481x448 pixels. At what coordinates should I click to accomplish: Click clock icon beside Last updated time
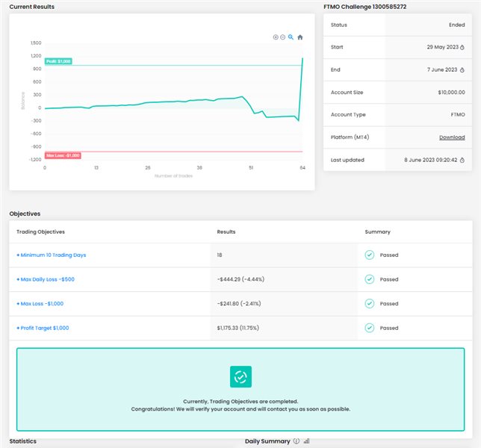pyautogui.click(x=462, y=160)
